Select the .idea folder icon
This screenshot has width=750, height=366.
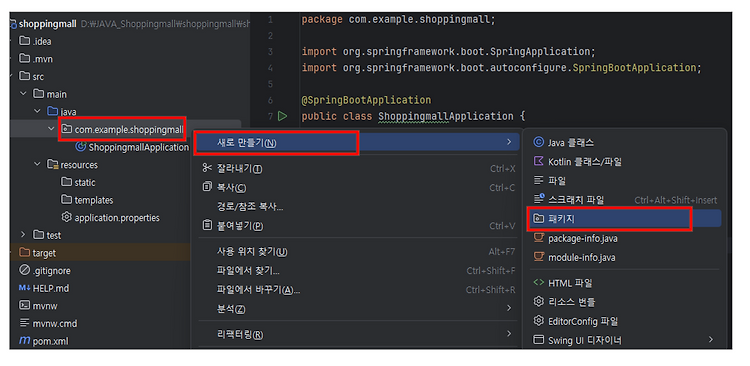pos(24,41)
